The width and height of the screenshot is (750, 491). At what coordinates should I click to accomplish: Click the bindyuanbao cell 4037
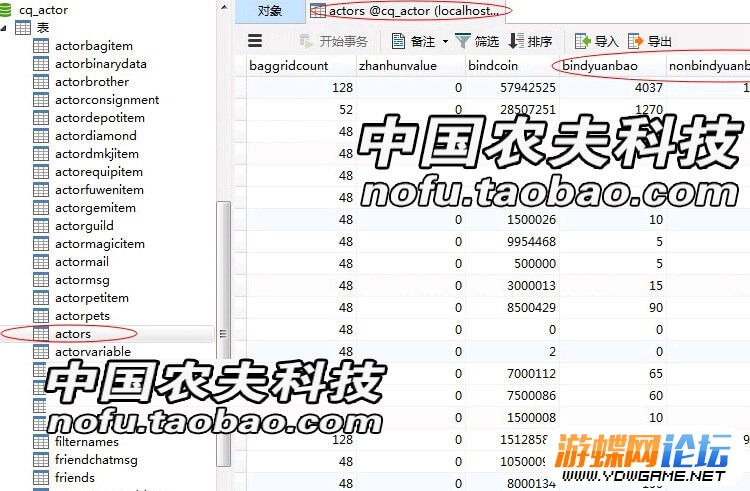click(613, 87)
